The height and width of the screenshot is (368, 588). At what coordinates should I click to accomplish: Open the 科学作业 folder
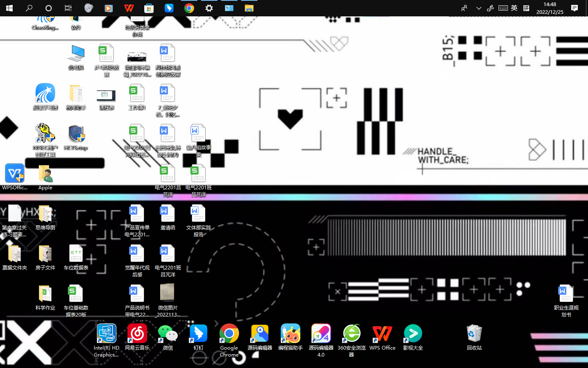tap(45, 298)
